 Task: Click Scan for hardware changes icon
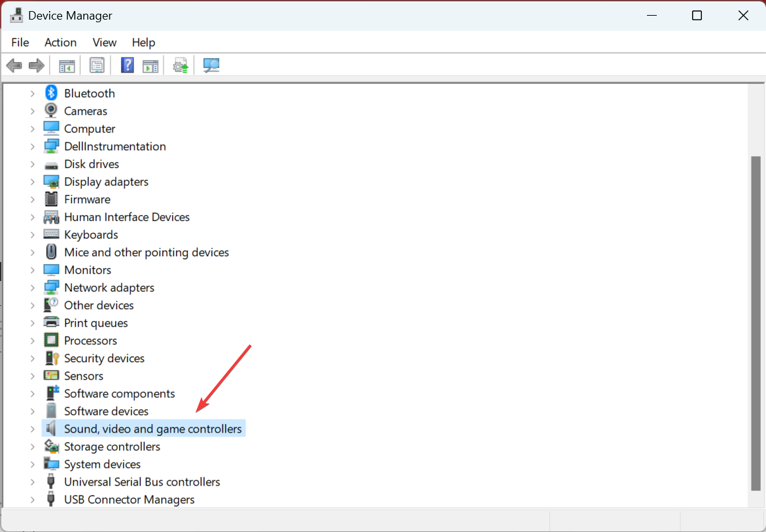coord(211,65)
